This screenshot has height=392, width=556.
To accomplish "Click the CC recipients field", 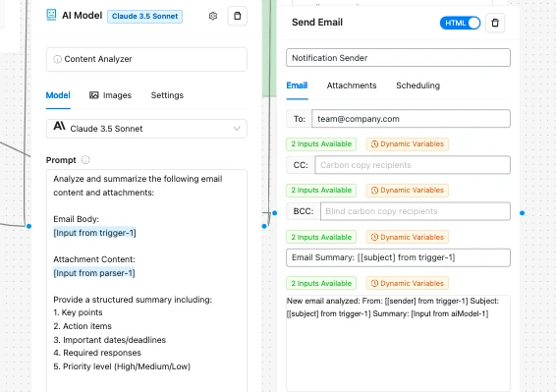I will (x=413, y=165).
